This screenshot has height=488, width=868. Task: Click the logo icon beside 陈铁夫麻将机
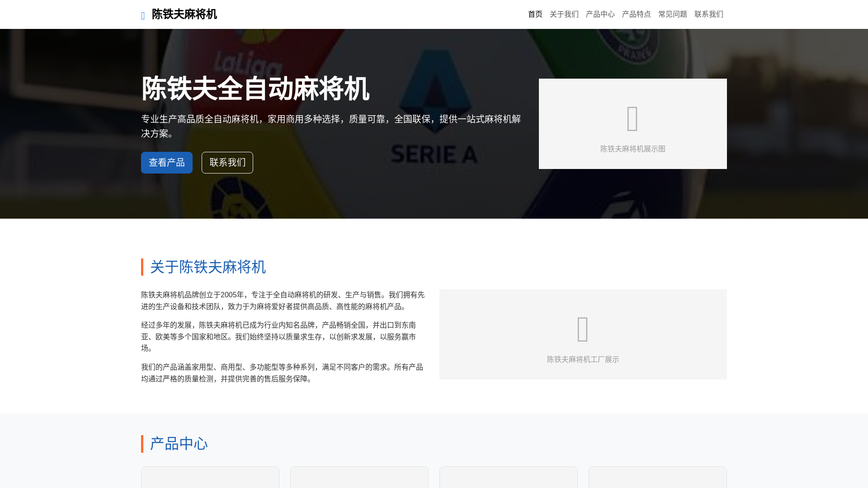pyautogui.click(x=143, y=16)
